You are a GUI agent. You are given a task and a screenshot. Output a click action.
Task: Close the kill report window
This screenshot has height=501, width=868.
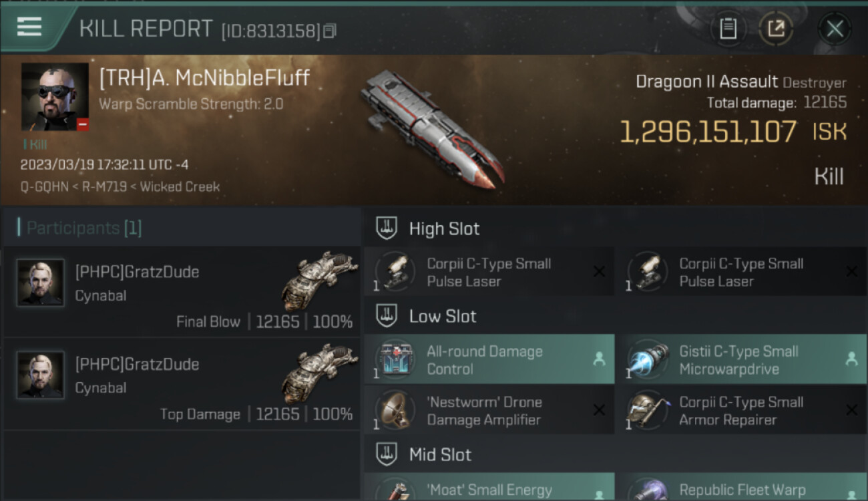pos(835,29)
